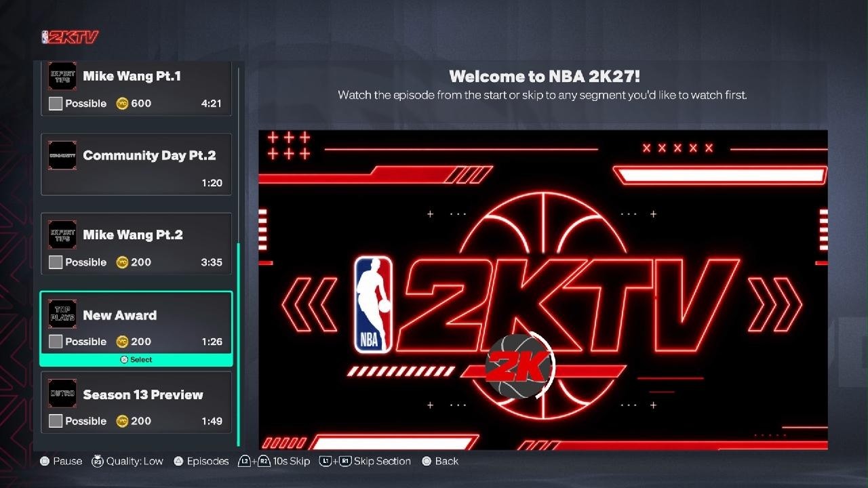The image size is (868, 488).
Task: Click the VC coin icon on Mike Wang Pt.2
Action: (122, 262)
